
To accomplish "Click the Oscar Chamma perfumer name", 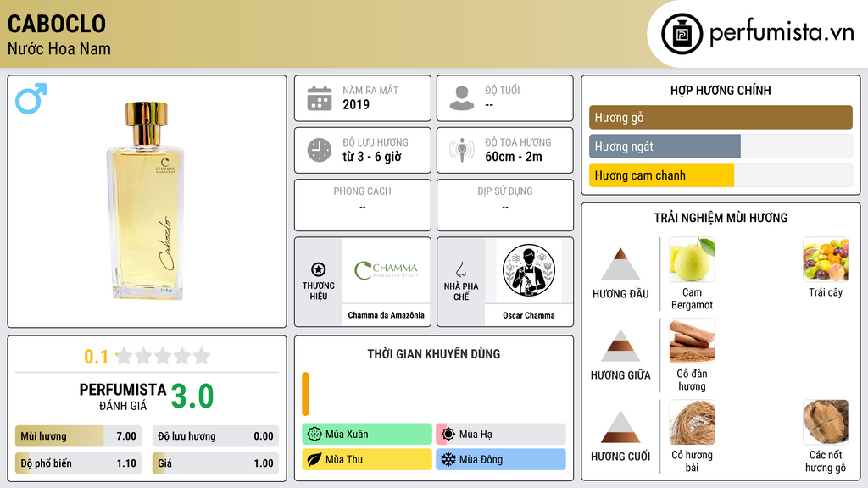I will [x=529, y=315].
